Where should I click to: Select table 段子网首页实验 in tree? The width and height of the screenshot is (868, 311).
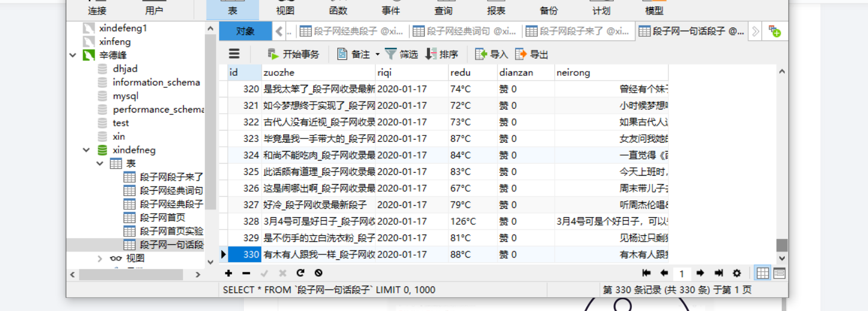pyautogui.click(x=171, y=231)
